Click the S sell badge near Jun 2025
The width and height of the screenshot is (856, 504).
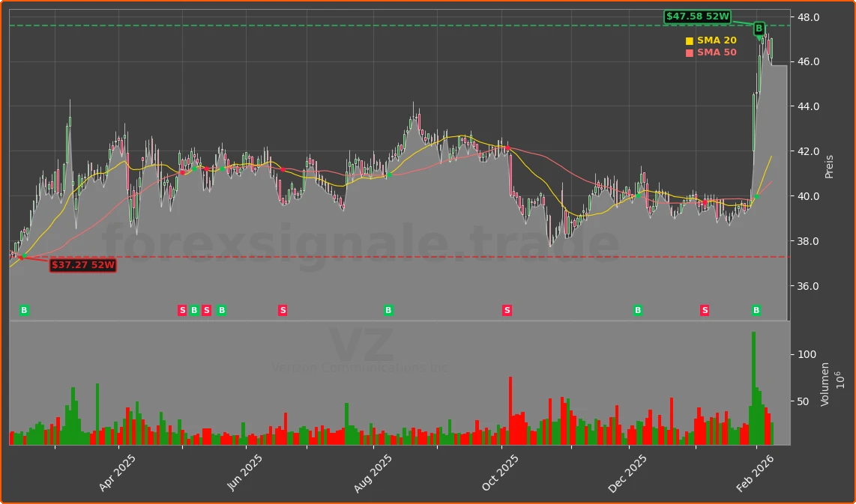coord(283,309)
